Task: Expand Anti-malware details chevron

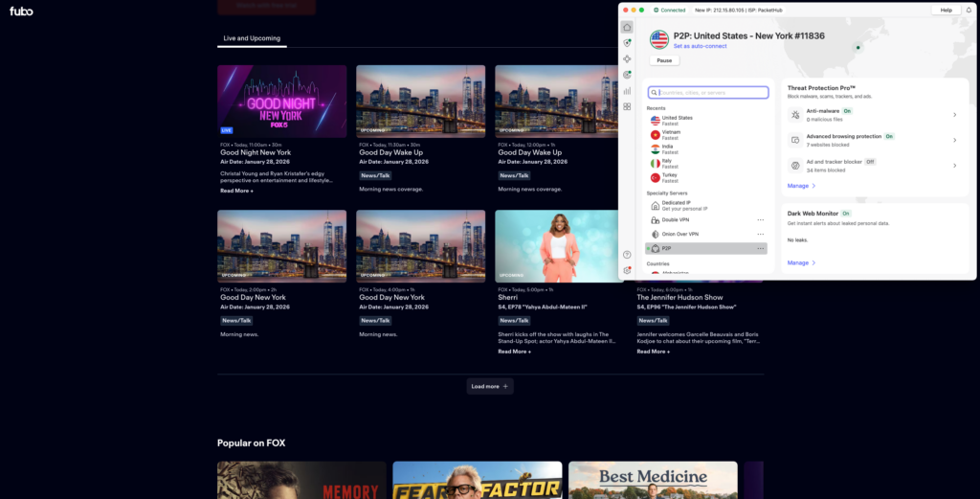Action: 954,115
